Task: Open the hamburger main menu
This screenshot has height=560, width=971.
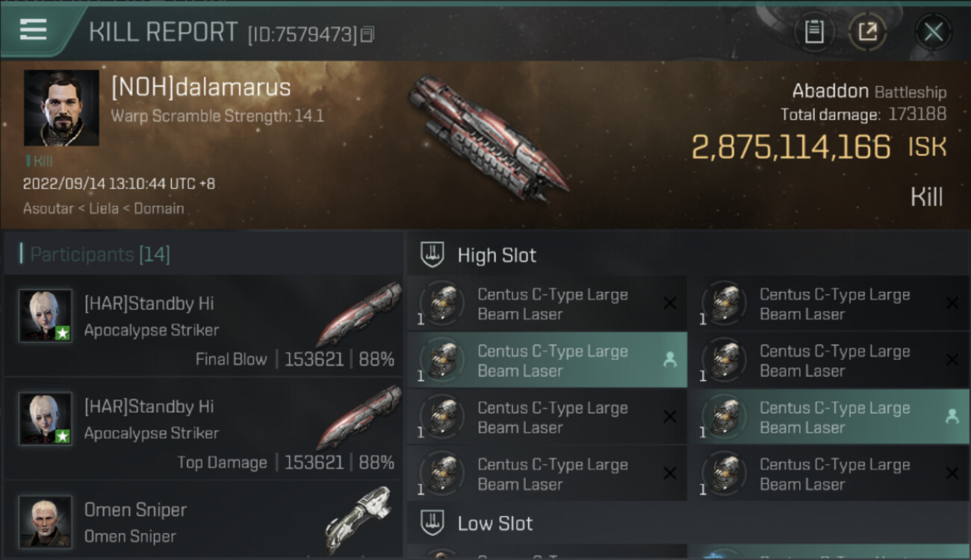Action: (x=34, y=30)
